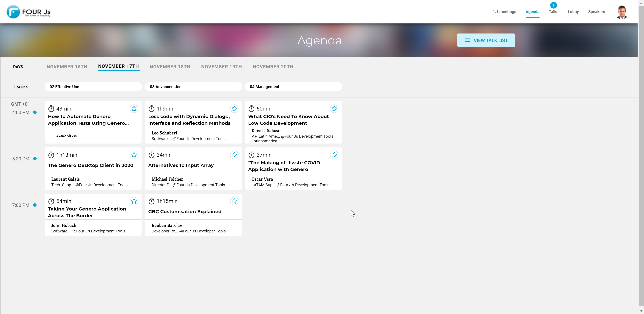Click speaker name Oscar Vera
Viewport: 644px width, 314px height.
262,179
